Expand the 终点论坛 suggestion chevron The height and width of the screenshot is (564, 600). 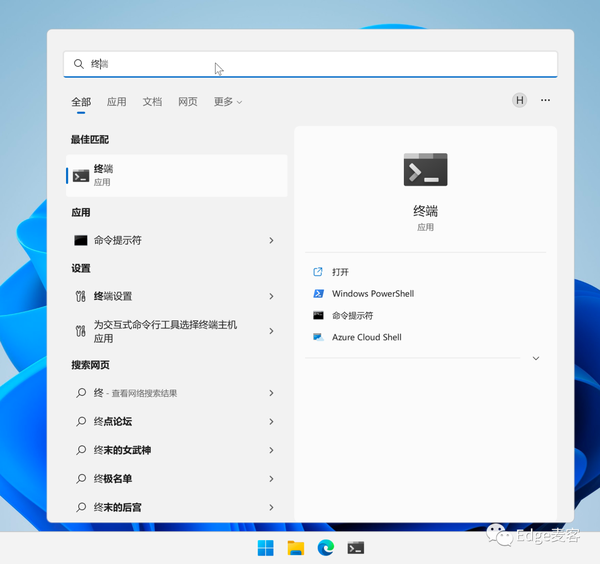[x=271, y=422]
